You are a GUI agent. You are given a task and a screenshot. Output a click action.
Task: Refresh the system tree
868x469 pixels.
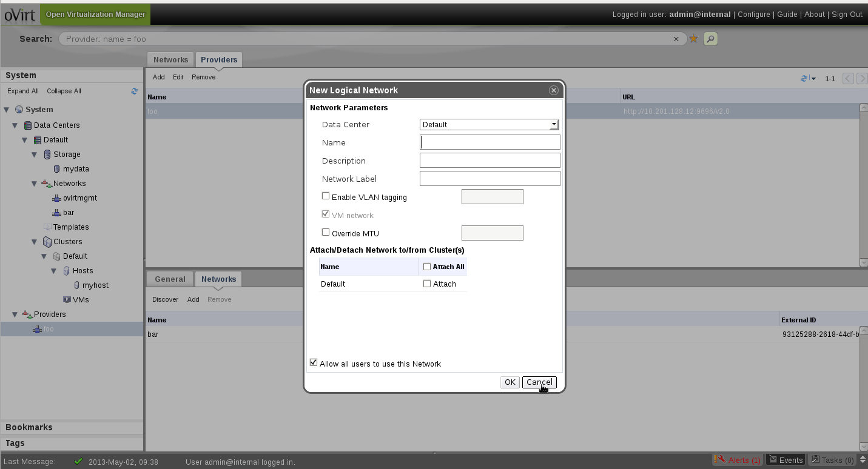pyautogui.click(x=134, y=91)
